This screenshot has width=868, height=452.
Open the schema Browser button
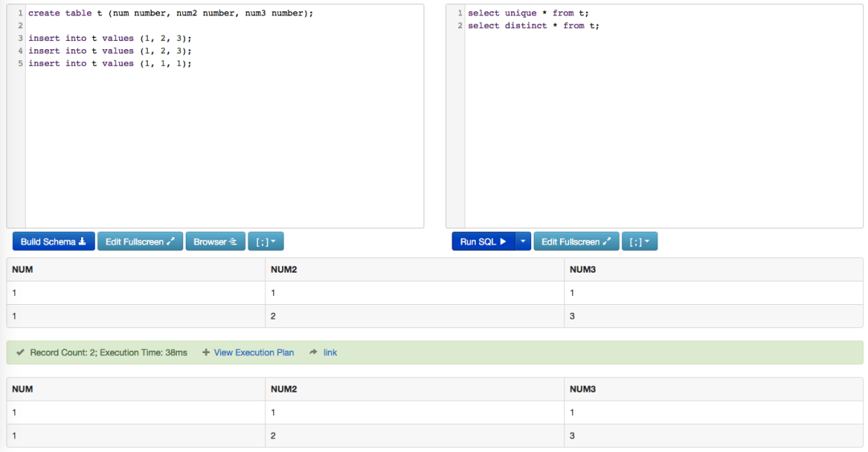[x=215, y=241]
